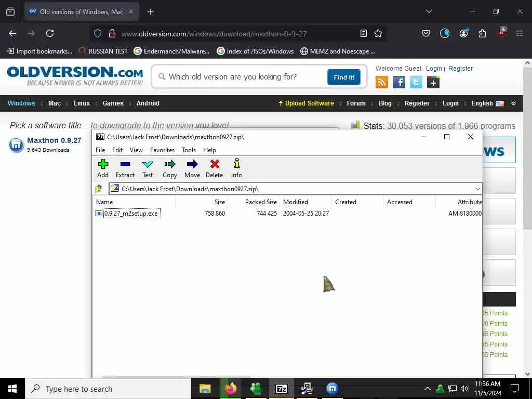Click the Firefox URL address bar
Screen dimensions: 532x399
click(237, 34)
